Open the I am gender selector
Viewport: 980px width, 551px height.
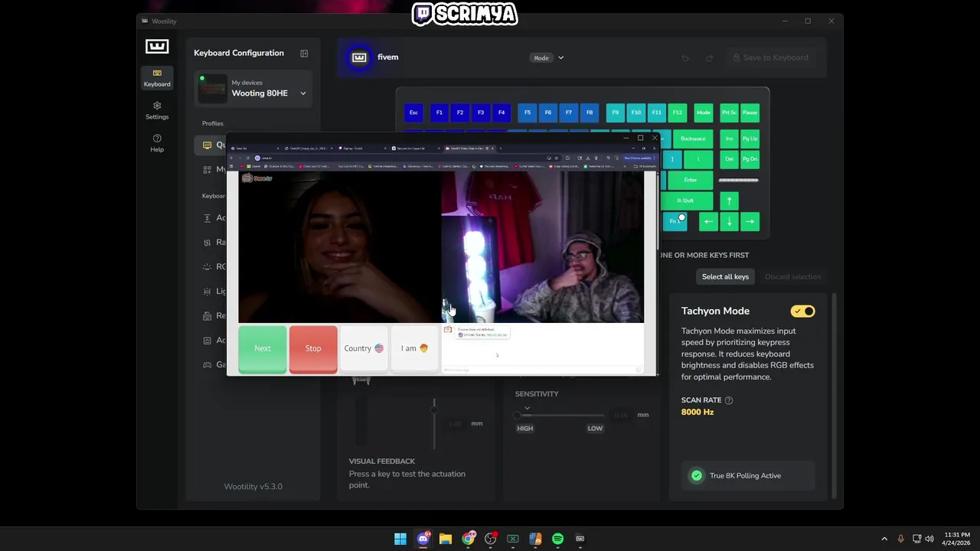414,348
